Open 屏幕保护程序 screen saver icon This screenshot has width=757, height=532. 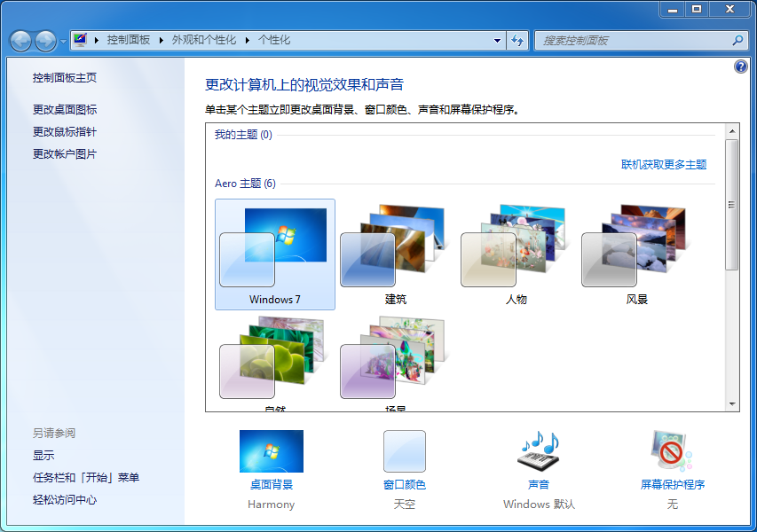[672, 451]
